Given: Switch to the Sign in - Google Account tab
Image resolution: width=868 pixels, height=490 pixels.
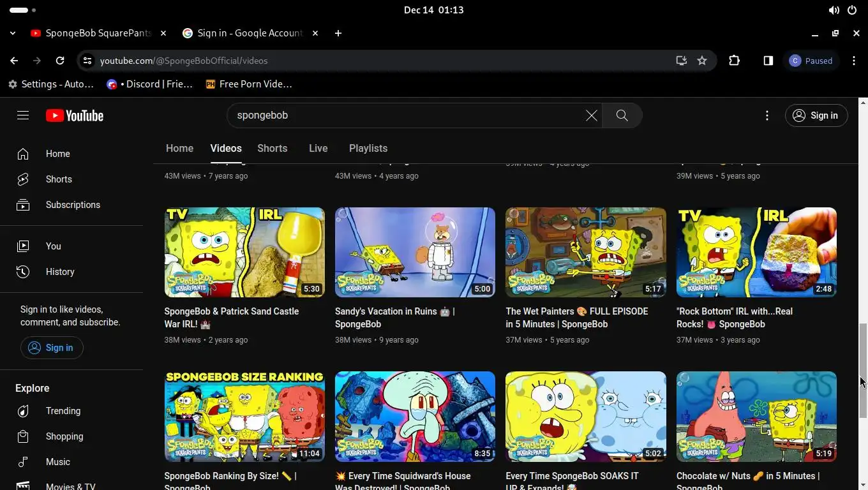Looking at the screenshot, I should (250, 33).
